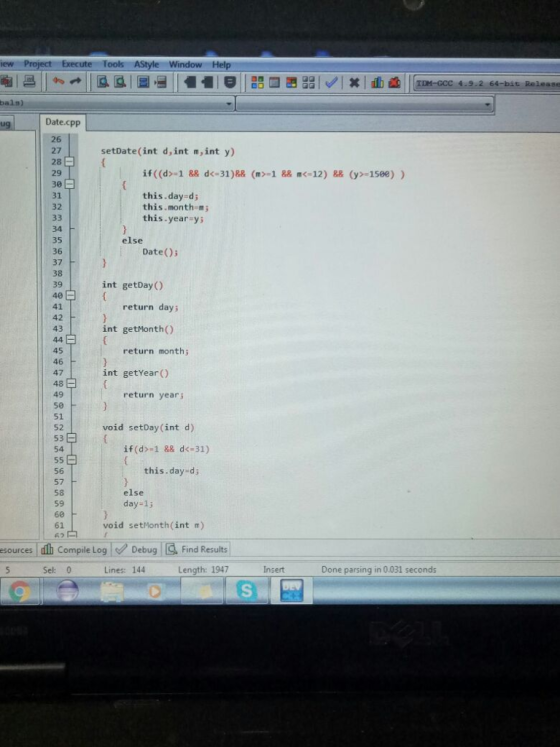
Task: Click the Goto Line toolbar icon
Action: pos(161,82)
